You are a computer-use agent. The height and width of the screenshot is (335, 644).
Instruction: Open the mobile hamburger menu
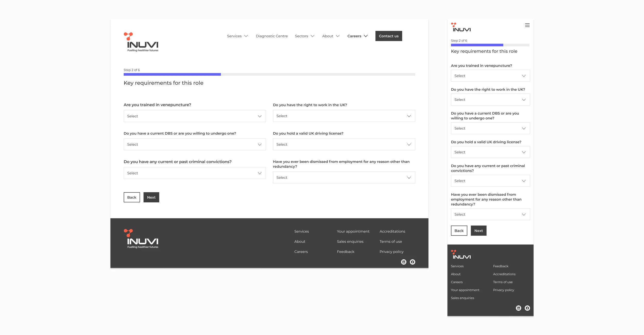[527, 25]
